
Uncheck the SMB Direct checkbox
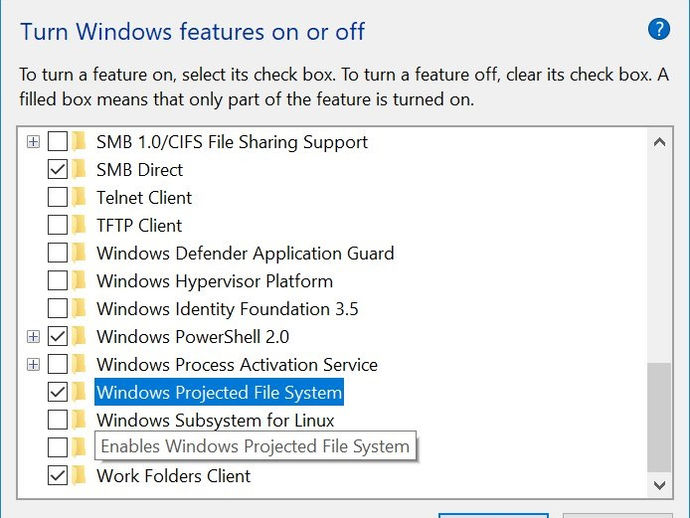58,169
